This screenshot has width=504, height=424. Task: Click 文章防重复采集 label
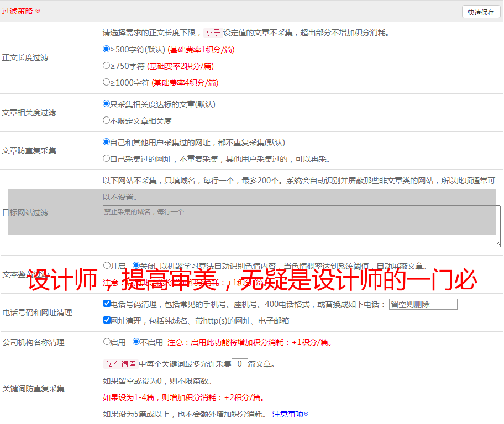[x=29, y=151]
